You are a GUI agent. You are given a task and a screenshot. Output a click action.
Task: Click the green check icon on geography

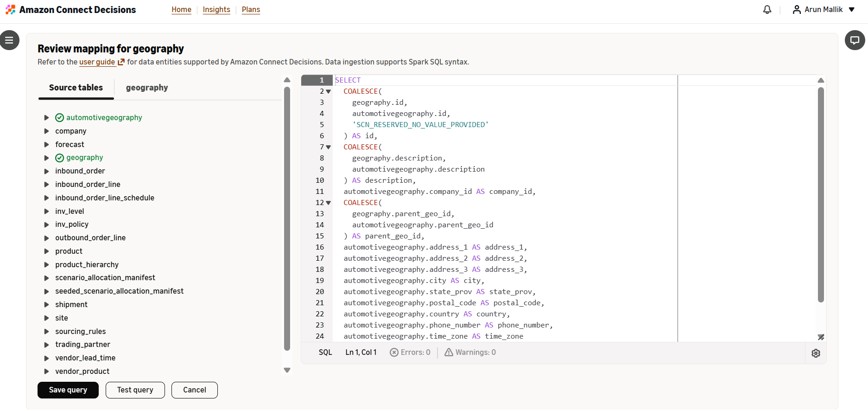59,158
